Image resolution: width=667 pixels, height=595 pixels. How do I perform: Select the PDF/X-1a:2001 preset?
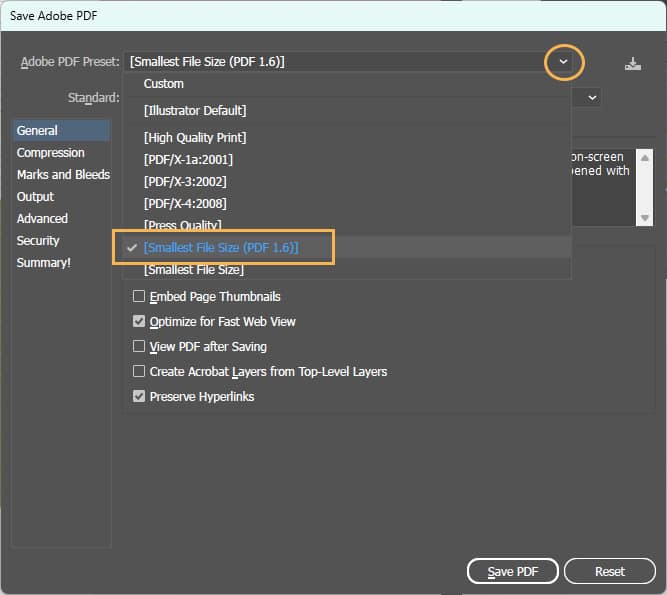coord(188,159)
